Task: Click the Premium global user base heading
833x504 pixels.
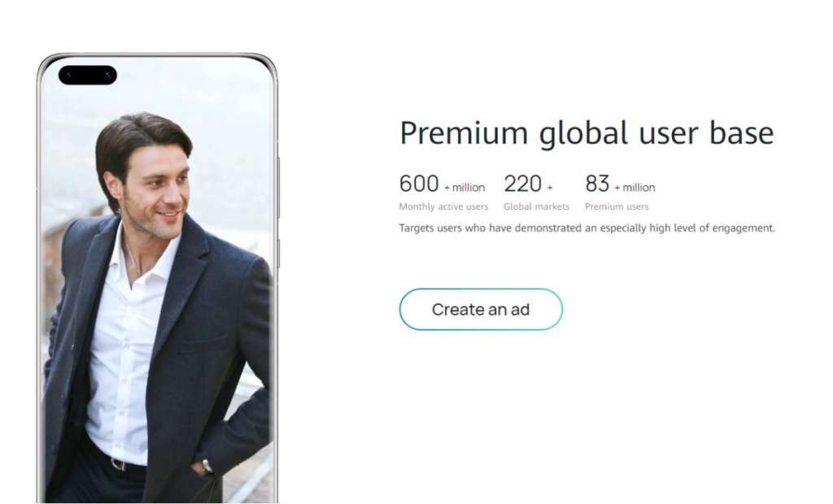Action: 586,133
